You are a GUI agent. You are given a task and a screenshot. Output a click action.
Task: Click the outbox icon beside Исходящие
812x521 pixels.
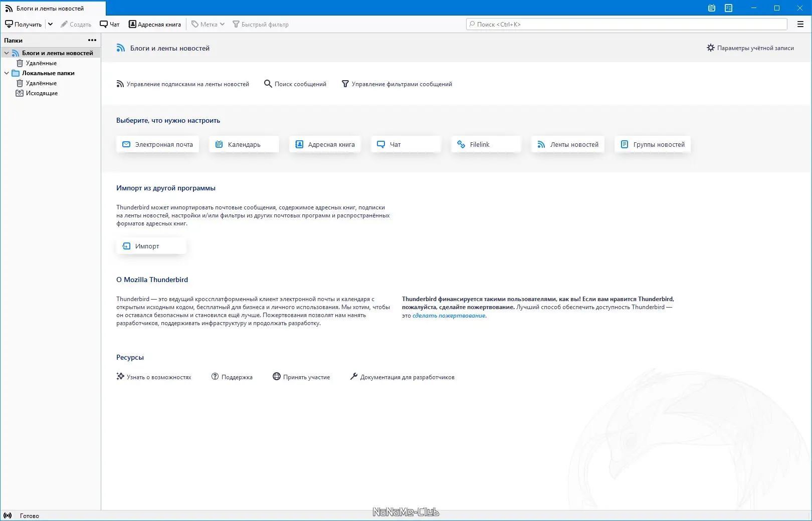tap(20, 93)
